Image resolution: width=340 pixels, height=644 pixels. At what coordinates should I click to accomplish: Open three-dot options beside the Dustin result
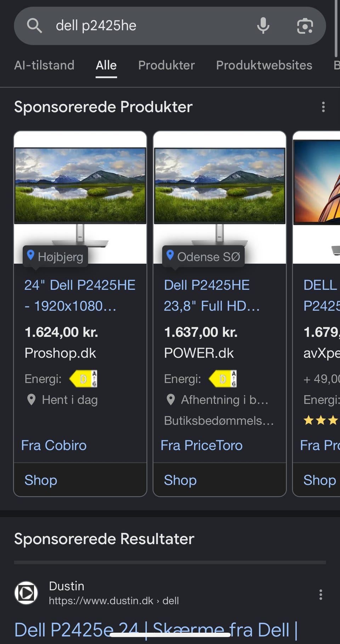coord(321,594)
